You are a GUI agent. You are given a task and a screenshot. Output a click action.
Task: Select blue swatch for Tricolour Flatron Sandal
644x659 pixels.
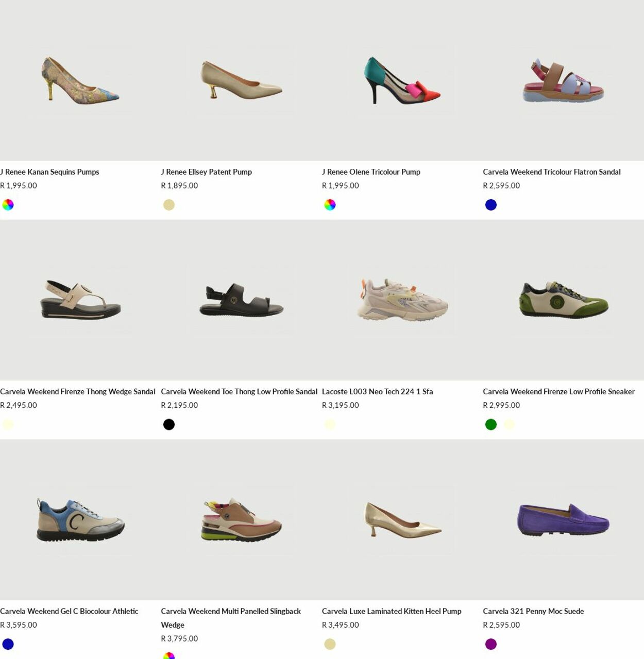point(491,205)
